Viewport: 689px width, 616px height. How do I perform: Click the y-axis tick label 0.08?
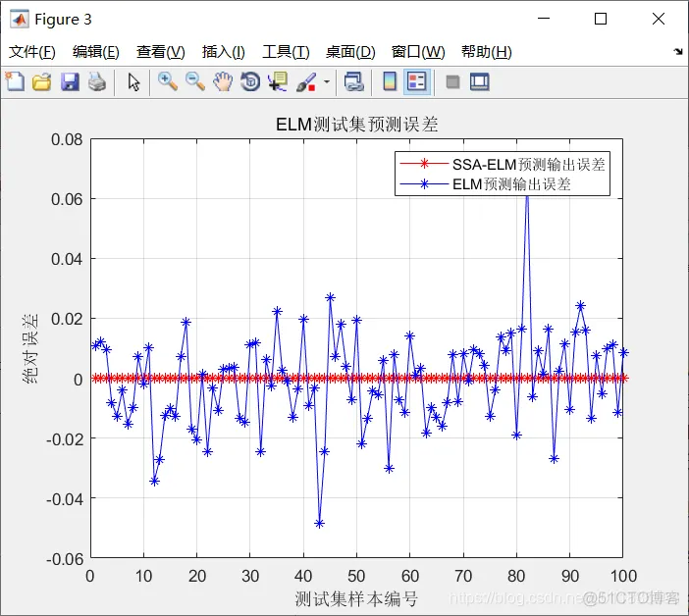(x=67, y=139)
